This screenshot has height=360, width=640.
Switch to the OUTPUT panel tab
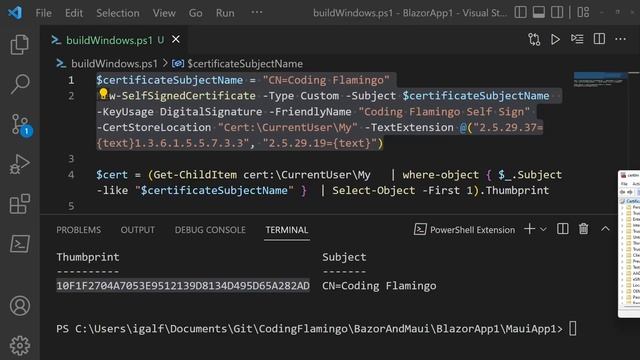click(x=138, y=230)
